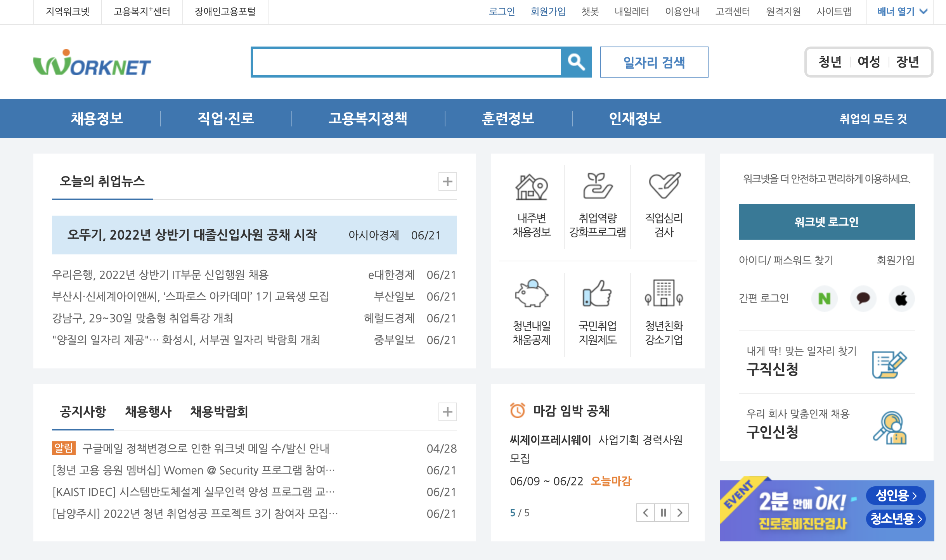The image size is (946, 560).
Task: Sign in with the Apple icon
Action: [x=901, y=299]
